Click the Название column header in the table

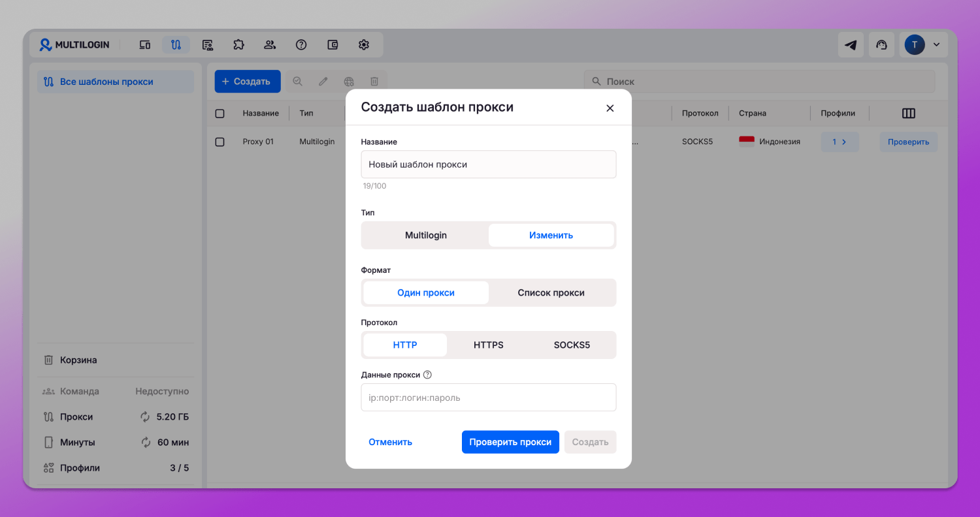pos(261,114)
